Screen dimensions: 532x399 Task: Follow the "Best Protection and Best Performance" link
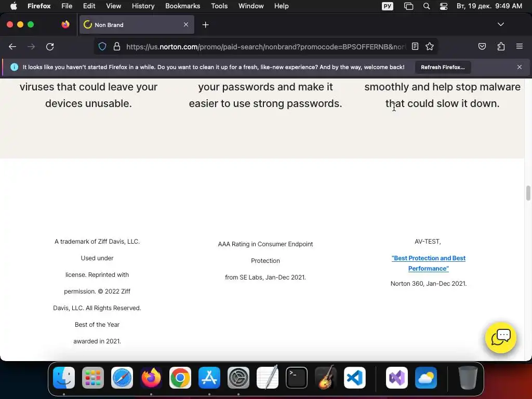[x=429, y=263]
